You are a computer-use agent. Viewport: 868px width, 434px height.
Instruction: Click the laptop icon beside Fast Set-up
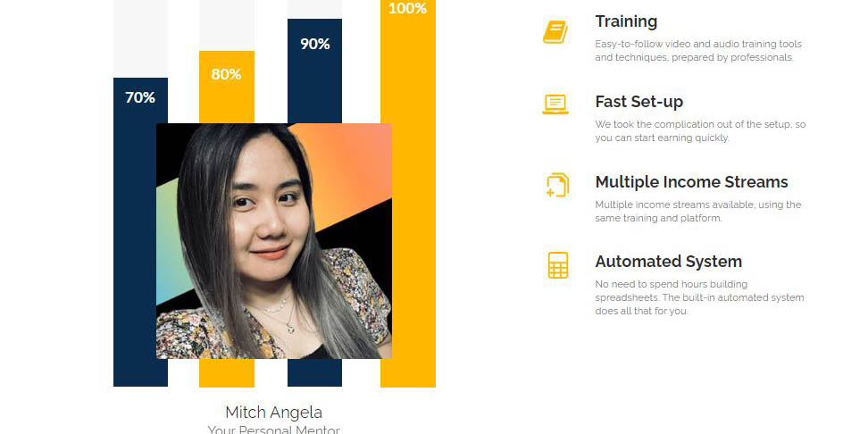point(555,104)
